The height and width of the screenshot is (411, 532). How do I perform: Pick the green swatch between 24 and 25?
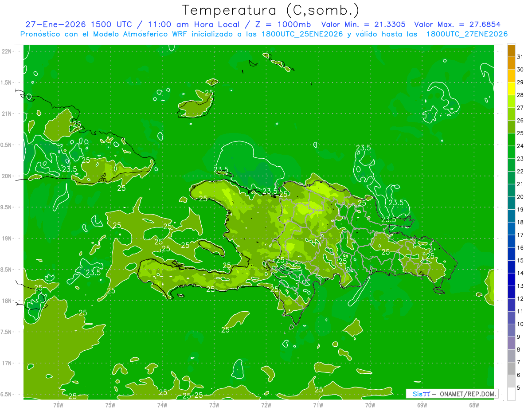[511, 140]
